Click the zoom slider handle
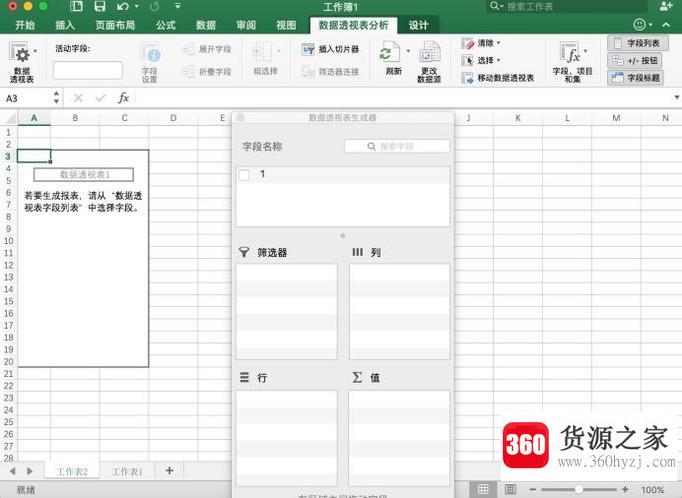Screen dimensions: 682x498 (x=578, y=489)
